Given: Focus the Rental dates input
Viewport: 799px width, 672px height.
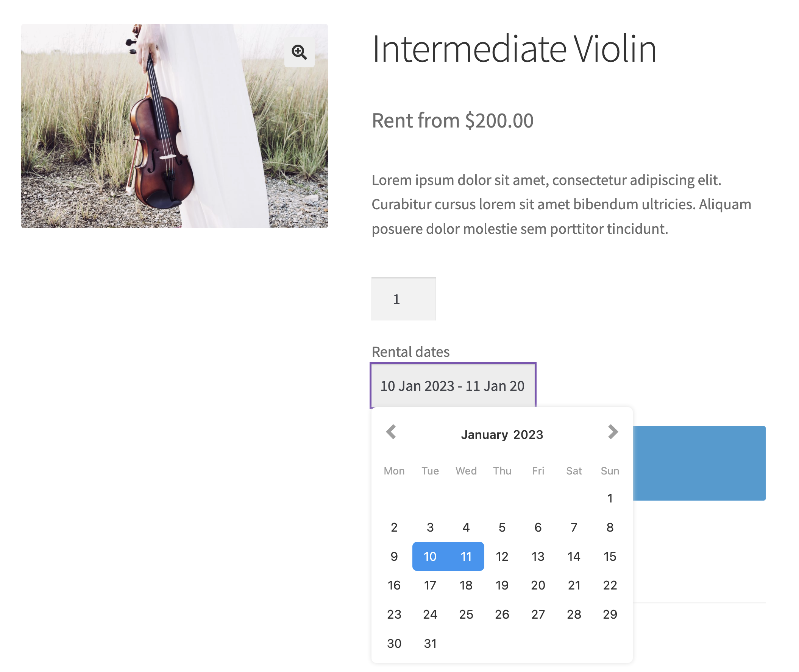Looking at the screenshot, I should click(453, 386).
